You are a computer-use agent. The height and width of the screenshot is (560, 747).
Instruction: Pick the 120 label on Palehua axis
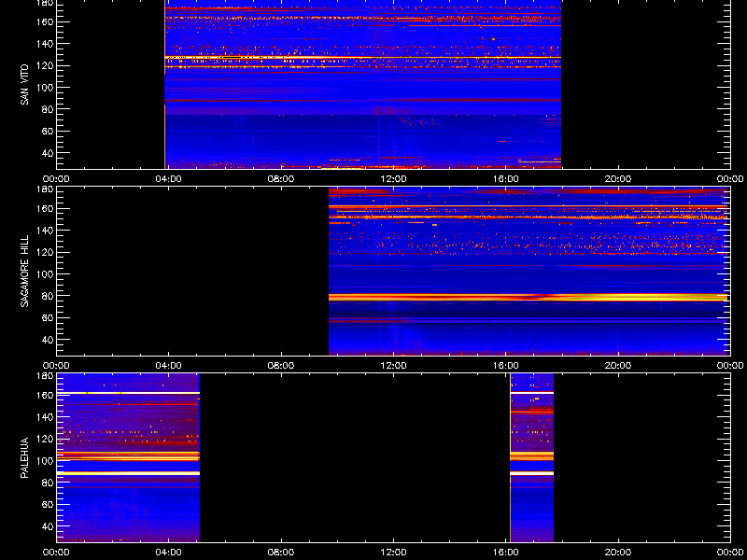[x=43, y=439]
